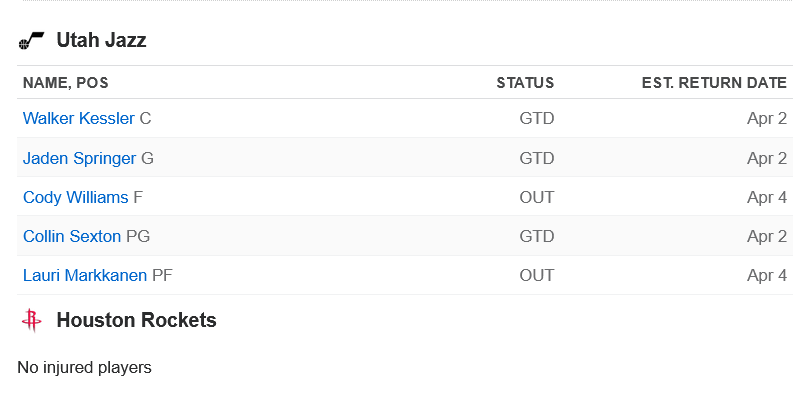809x403 pixels.
Task: Open Walker Kessler's player page
Action: tap(78, 118)
